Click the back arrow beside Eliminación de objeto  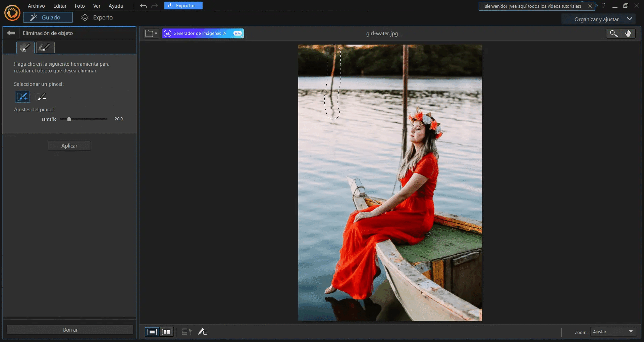[x=11, y=33]
